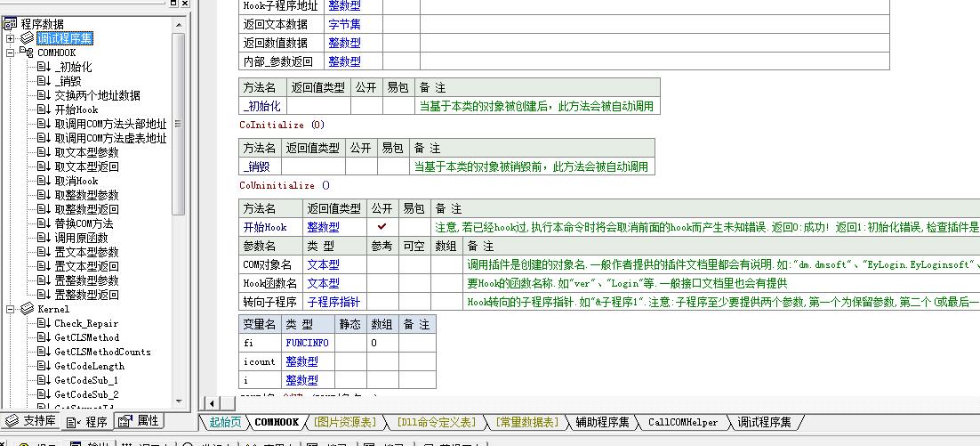Screen dimensions: 980x446
Task: Collapse the COMHOOK tree node
Action: click(10, 53)
